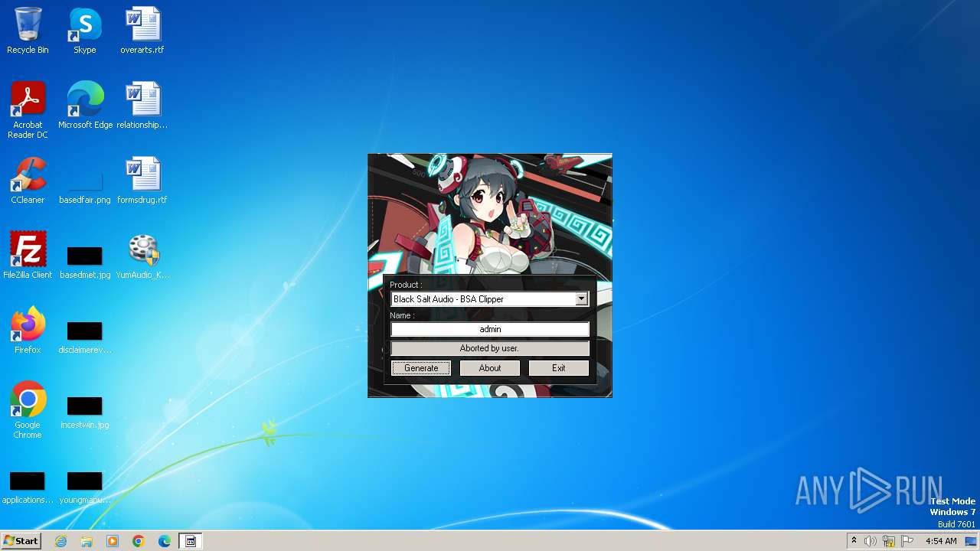Click the 4:54 AM taskbar clock
The image size is (980, 551).
(941, 541)
